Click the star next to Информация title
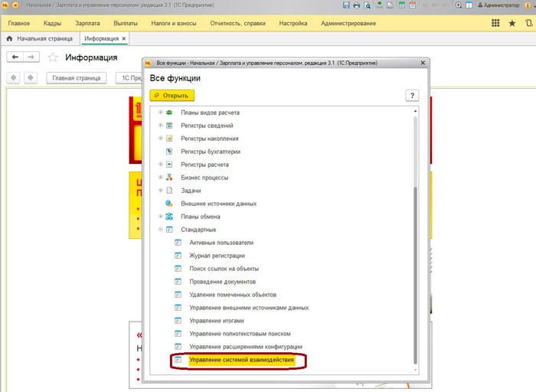 click(53, 57)
